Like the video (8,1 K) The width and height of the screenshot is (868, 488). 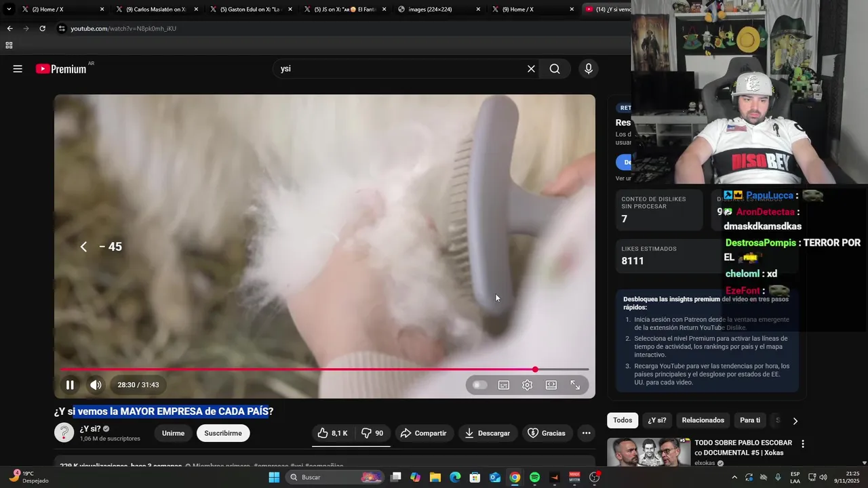(332, 433)
